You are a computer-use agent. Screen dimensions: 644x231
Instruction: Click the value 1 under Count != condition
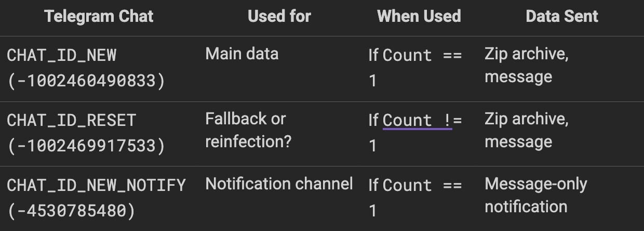tap(372, 146)
